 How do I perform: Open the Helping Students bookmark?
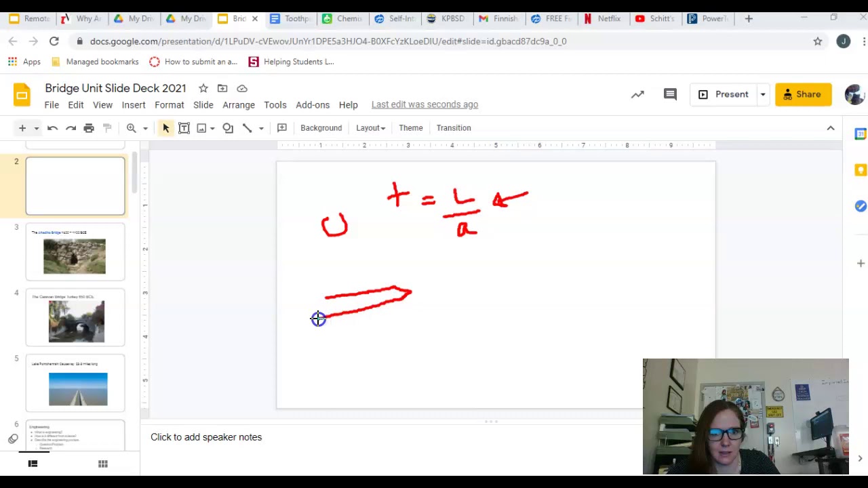coord(291,62)
